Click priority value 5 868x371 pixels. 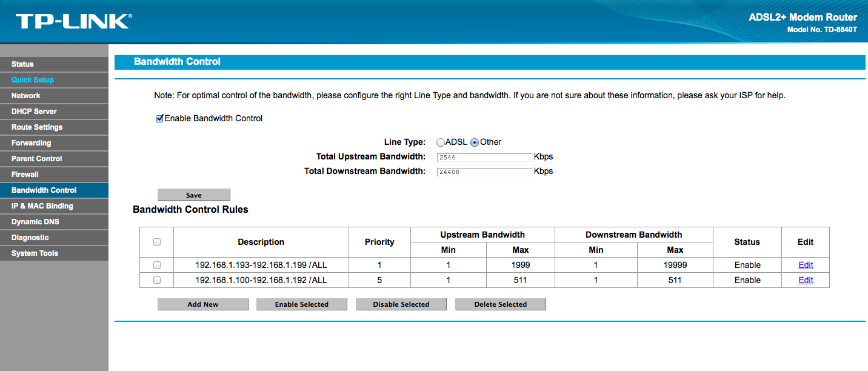click(379, 280)
